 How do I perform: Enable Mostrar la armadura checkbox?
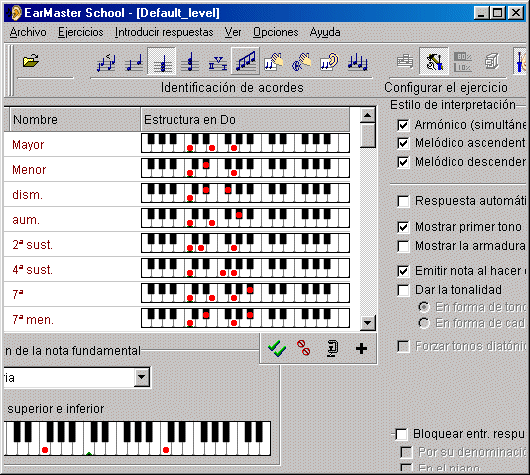pos(403,246)
